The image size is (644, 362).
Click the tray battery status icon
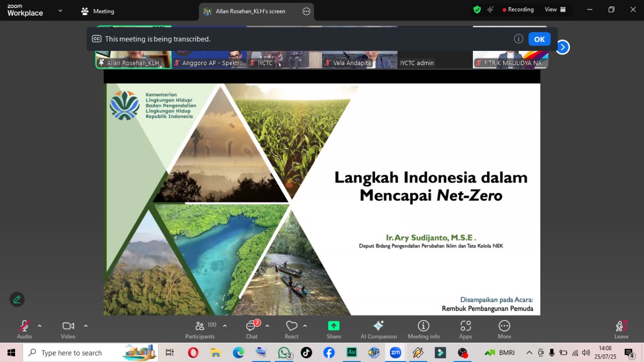pos(563,353)
